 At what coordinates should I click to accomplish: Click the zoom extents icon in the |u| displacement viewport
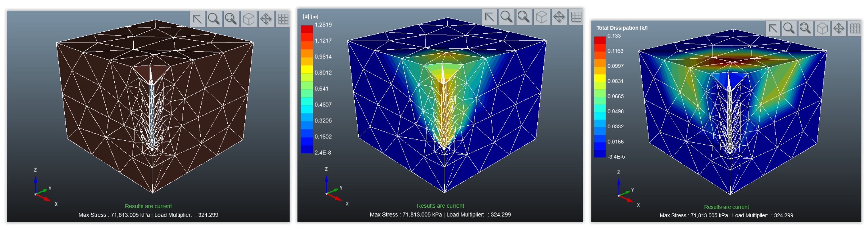click(x=524, y=17)
